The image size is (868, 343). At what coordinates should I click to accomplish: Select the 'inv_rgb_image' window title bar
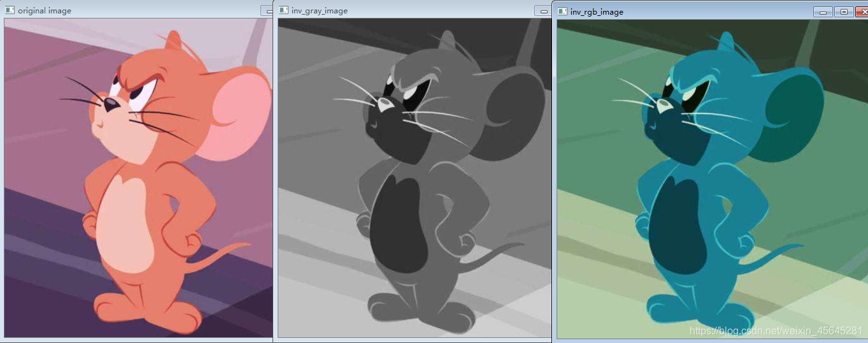tap(710, 11)
